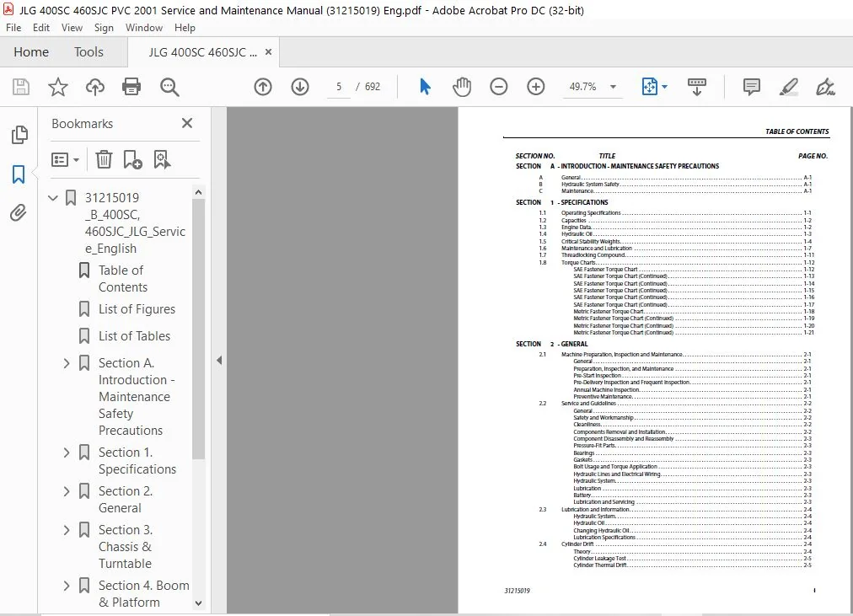Expand Section 2. General bookmark
The height and width of the screenshot is (616, 853).
[x=67, y=491]
